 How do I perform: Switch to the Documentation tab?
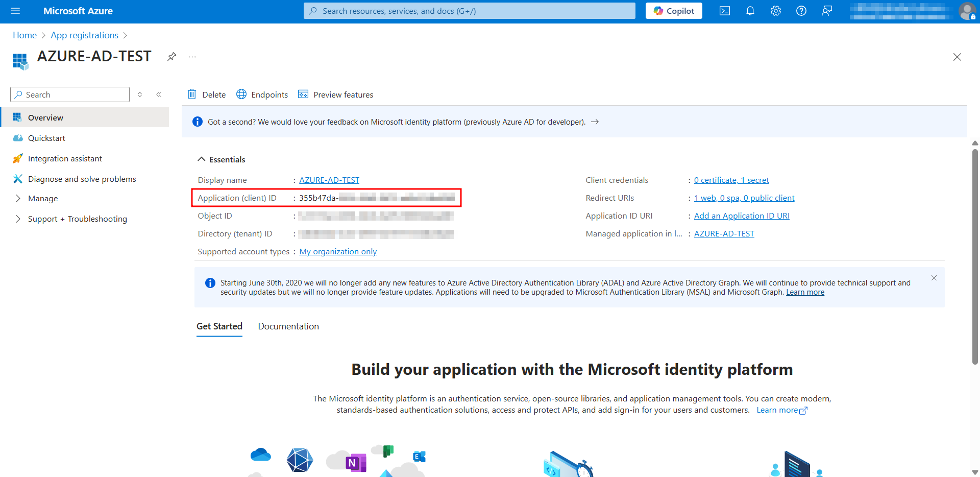point(288,326)
